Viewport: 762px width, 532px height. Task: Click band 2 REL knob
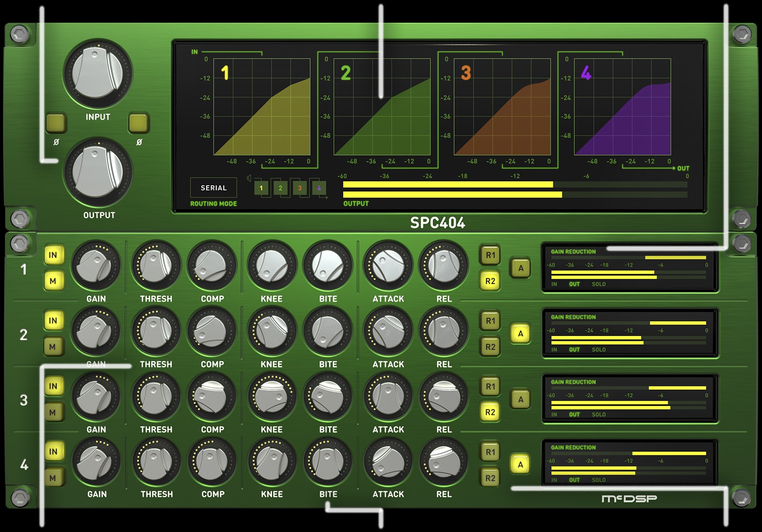pyautogui.click(x=443, y=332)
